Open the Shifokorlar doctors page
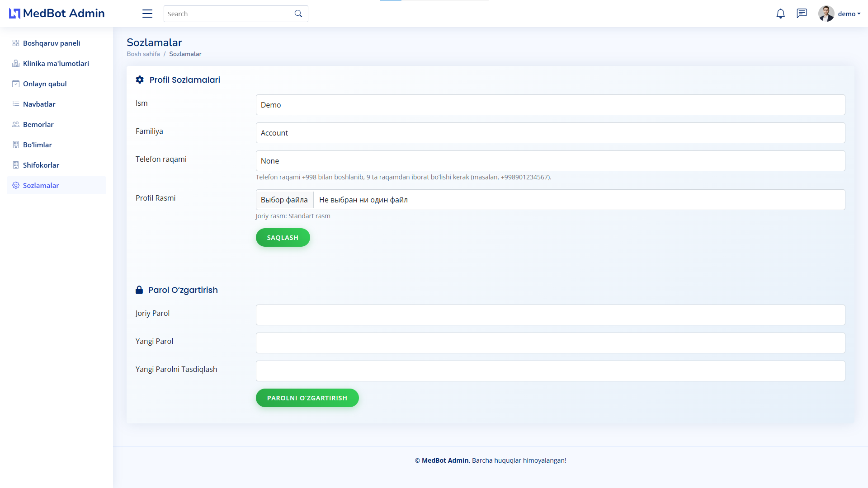Image resolution: width=868 pixels, height=488 pixels. pos(41,165)
